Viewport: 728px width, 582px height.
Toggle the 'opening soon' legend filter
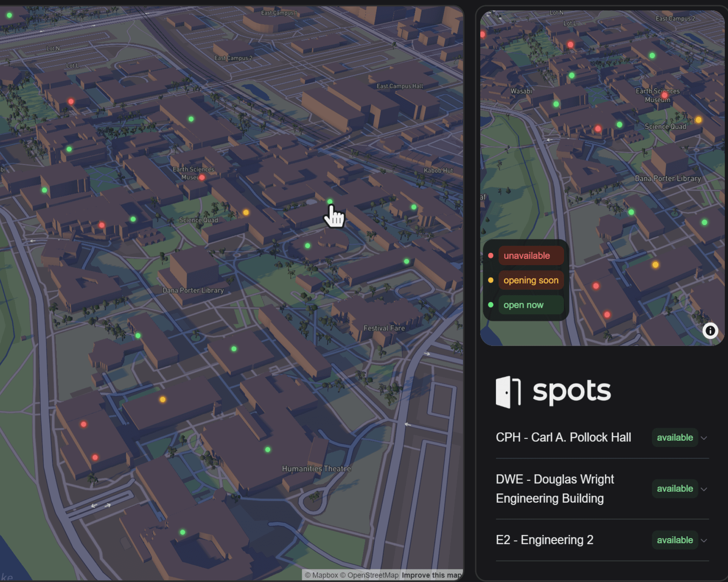[531, 280]
